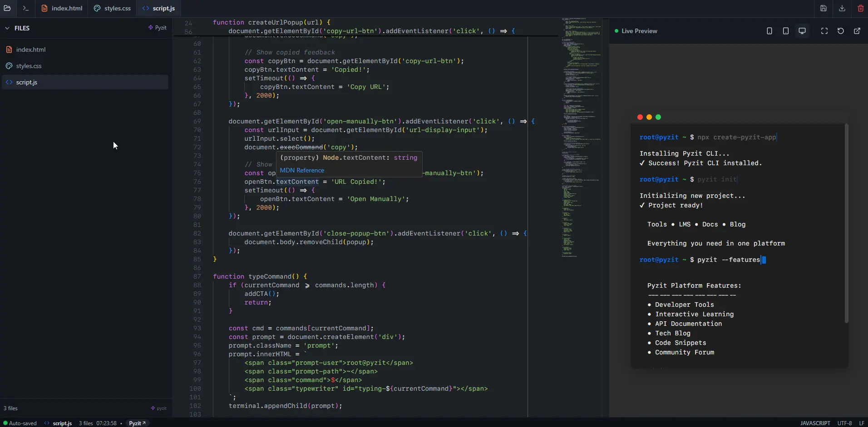
Task: Delete project with red trash icon
Action: [860, 8]
